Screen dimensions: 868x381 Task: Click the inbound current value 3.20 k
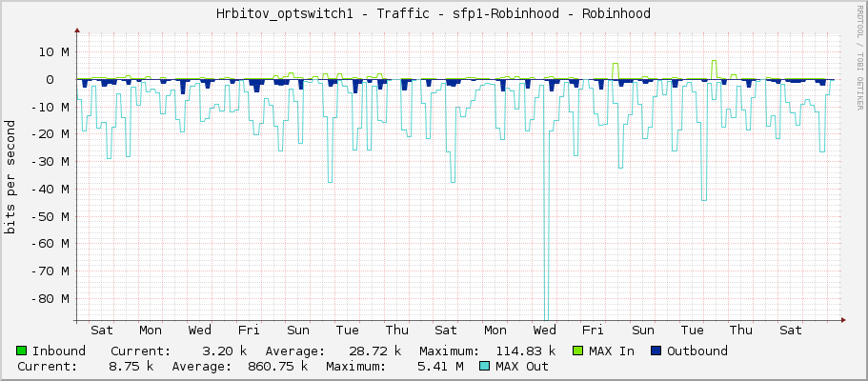[x=224, y=351]
